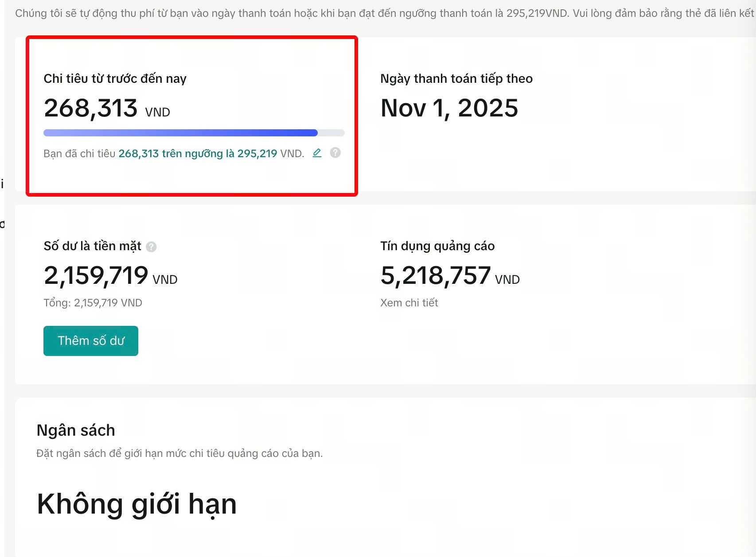Screen dimensions: 756x557
Task: Click the green threshold text 268,313 trên ngưỡng là 295,219
Action: [x=198, y=154]
